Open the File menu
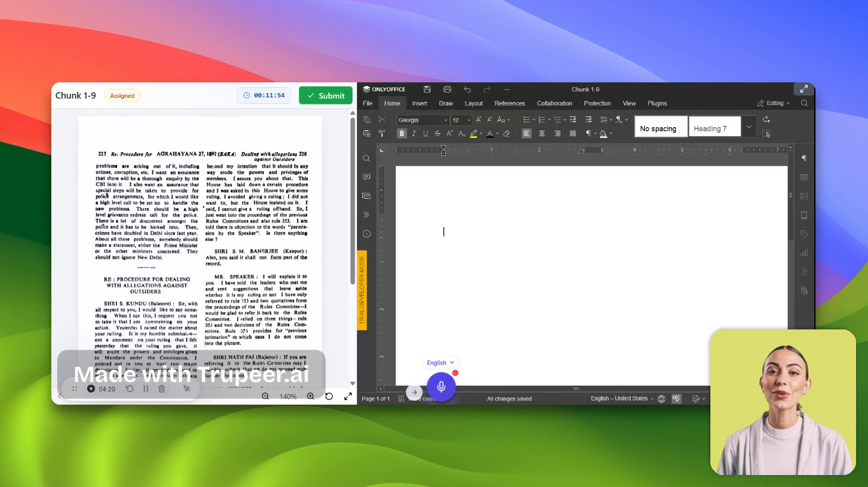The image size is (868, 487). tap(368, 103)
